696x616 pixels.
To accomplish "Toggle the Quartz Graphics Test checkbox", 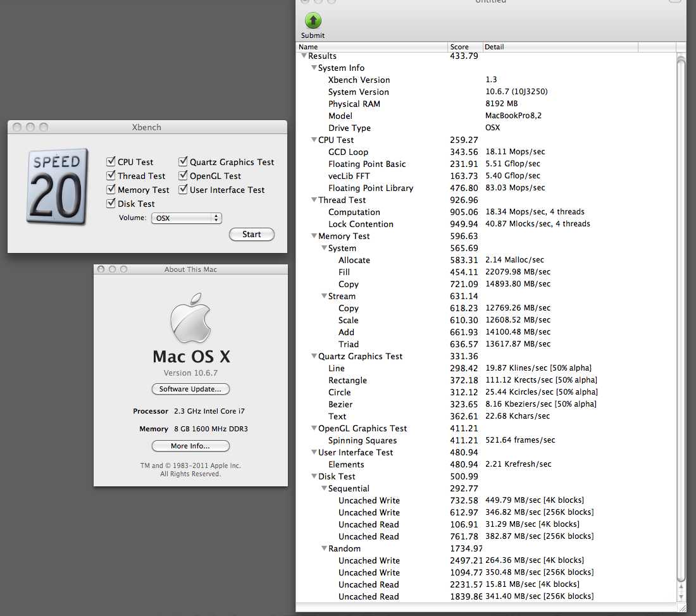I will (183, 161).
